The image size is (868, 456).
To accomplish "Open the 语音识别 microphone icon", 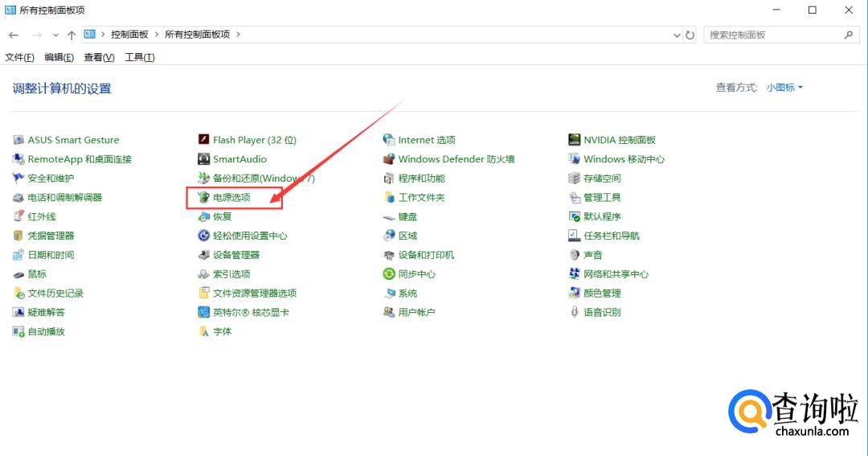I will click(x=574, y=312).
